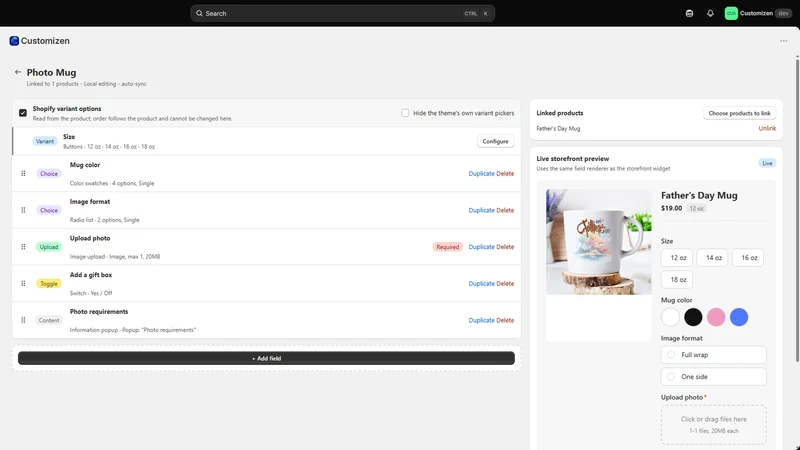Delete the Add a gift box field
Screen dimensions: 800x450
pos(505,284)
